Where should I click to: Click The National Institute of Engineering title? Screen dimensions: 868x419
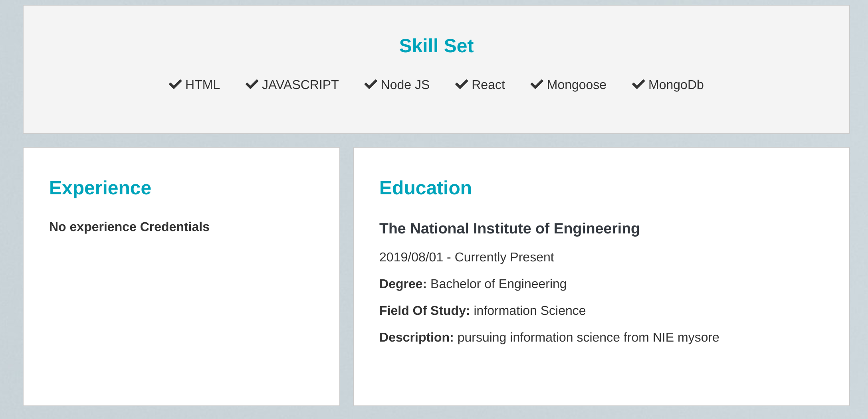509,229
